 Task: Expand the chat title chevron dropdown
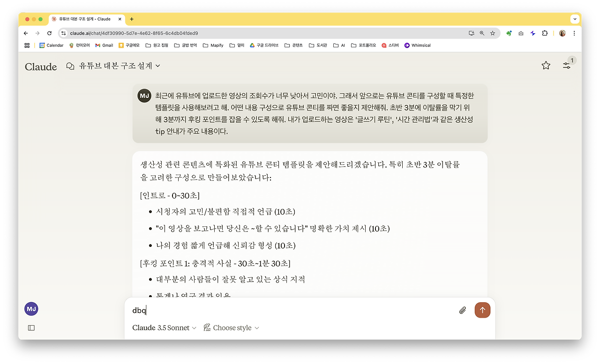[157, 66]
